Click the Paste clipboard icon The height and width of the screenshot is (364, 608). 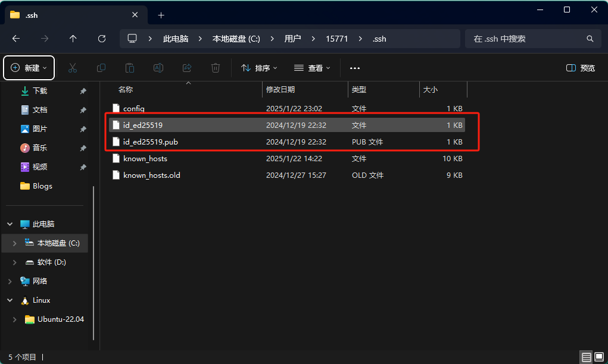coord(130,68)
